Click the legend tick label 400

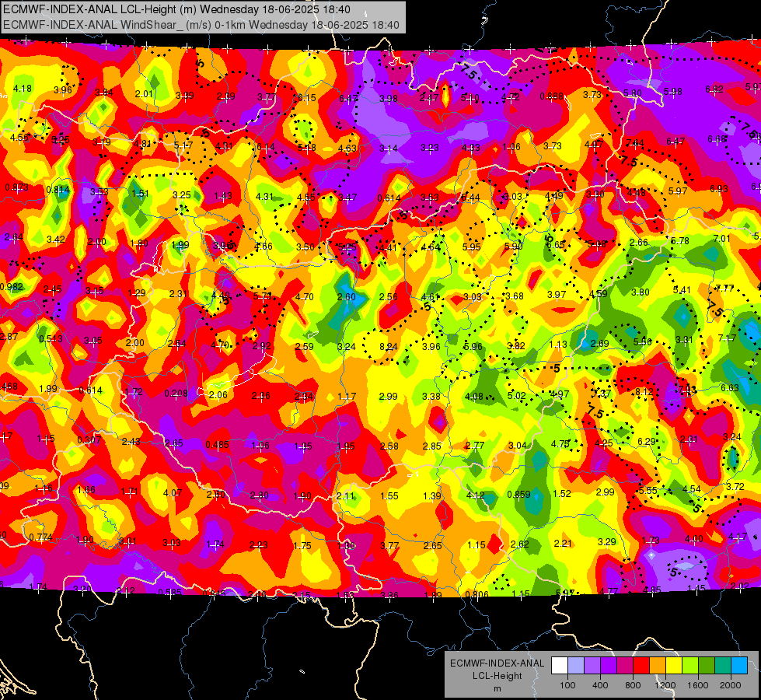tap(600, 685)
